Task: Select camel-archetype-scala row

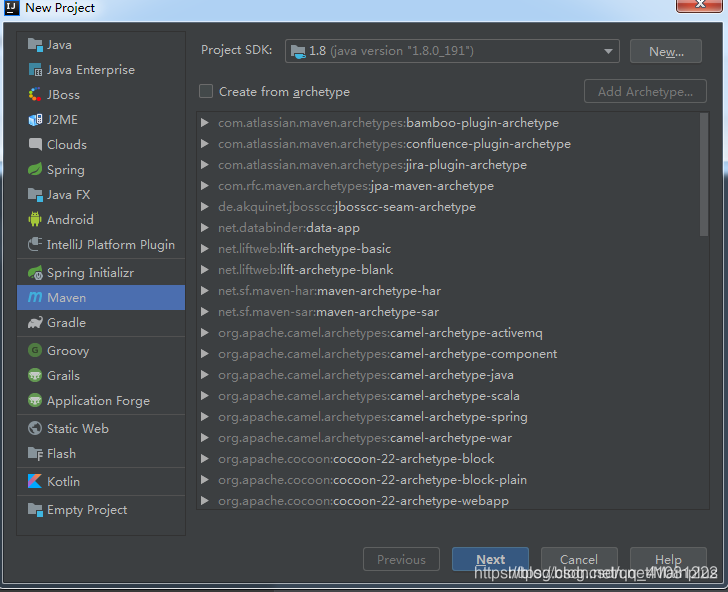Action: 448,396
